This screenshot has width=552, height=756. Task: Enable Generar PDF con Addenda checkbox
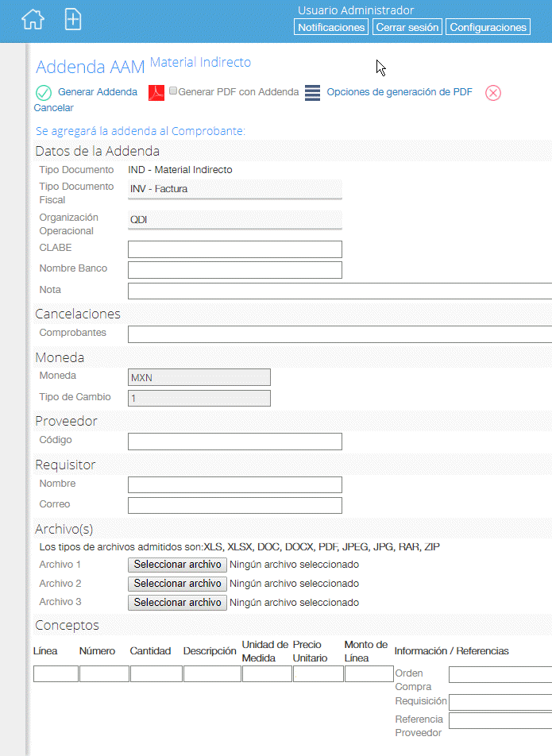173,91
